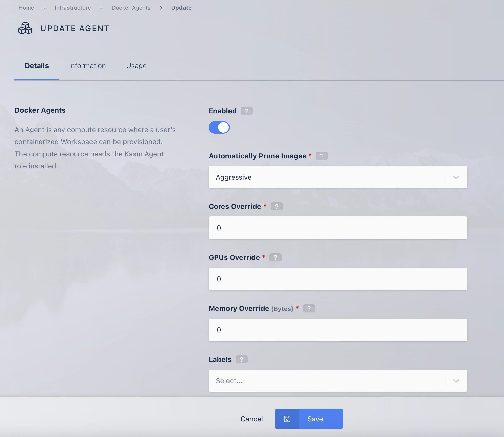Screen dimensions: 504x437
Task: Click help icon beside Automatically Prune Images
Action: coord(322,156)
